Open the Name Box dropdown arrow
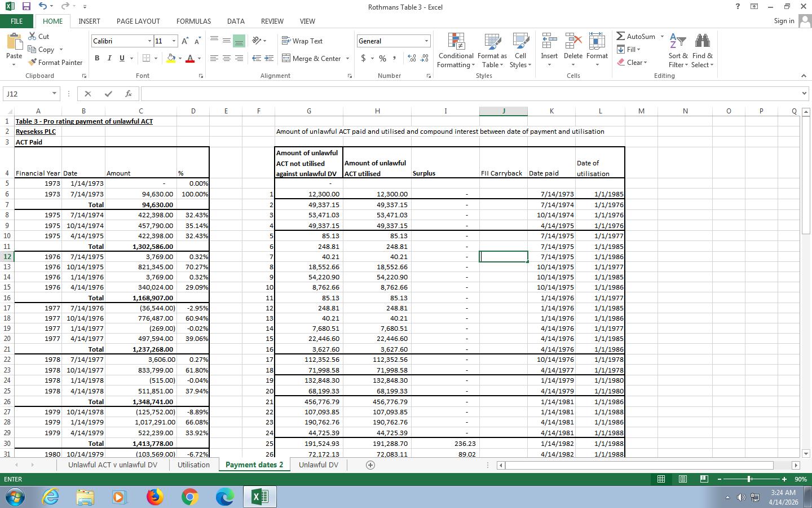Viewport: 812px width, 508px height. coord(54,94)
